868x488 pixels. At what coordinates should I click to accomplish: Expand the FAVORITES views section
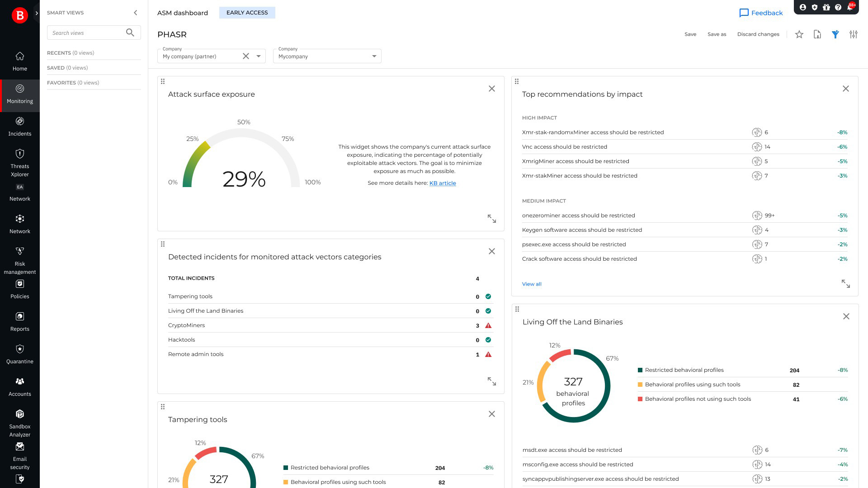click(73, 83)
